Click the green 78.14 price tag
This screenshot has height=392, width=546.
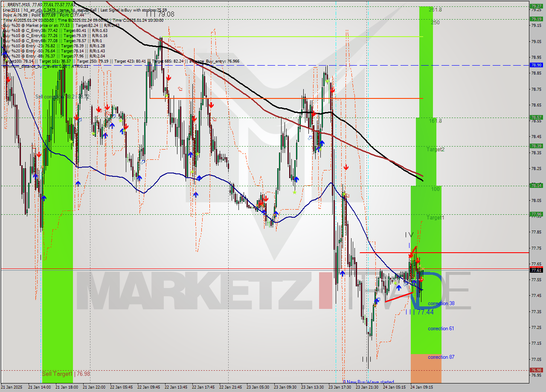pos(536,186)
